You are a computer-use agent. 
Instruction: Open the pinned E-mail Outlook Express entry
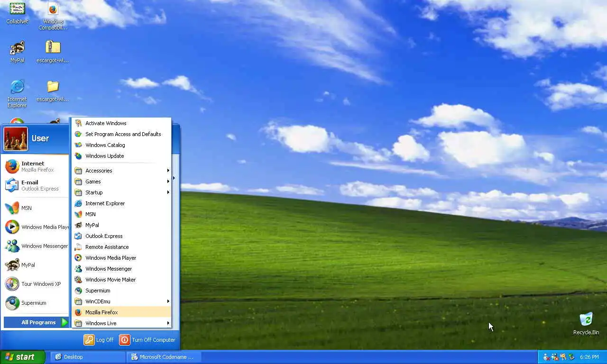pyautogui.click(x=36, y=185)
